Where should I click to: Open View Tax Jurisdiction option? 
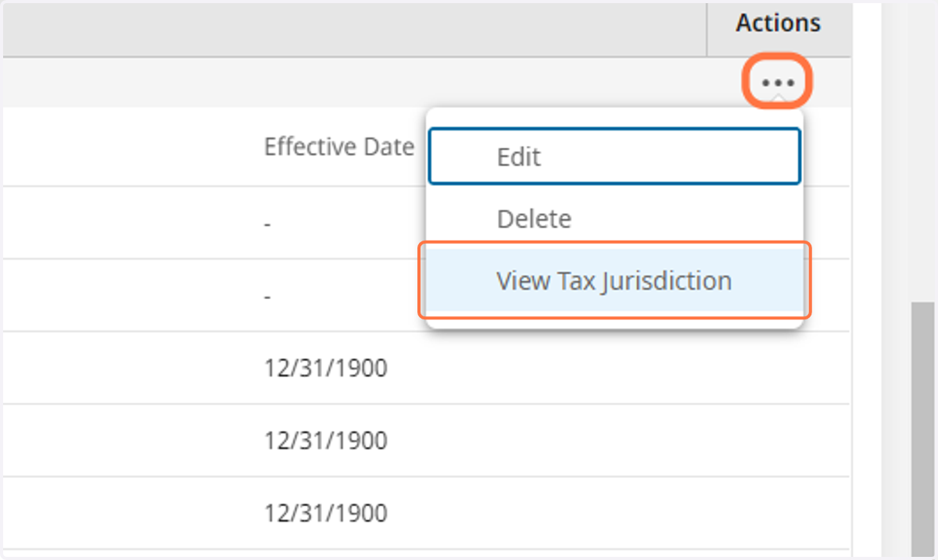tap(614, 281)
